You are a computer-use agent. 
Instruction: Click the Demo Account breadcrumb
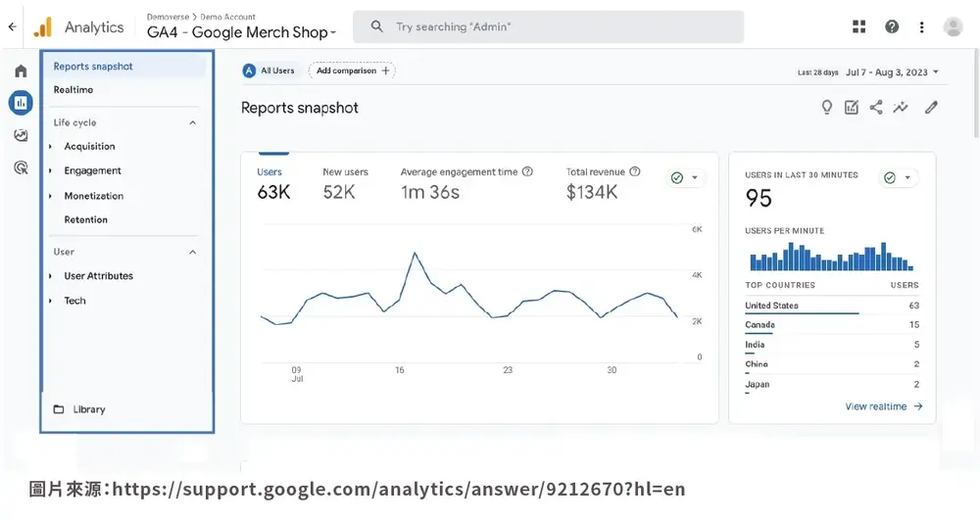[x=227, y=17]
